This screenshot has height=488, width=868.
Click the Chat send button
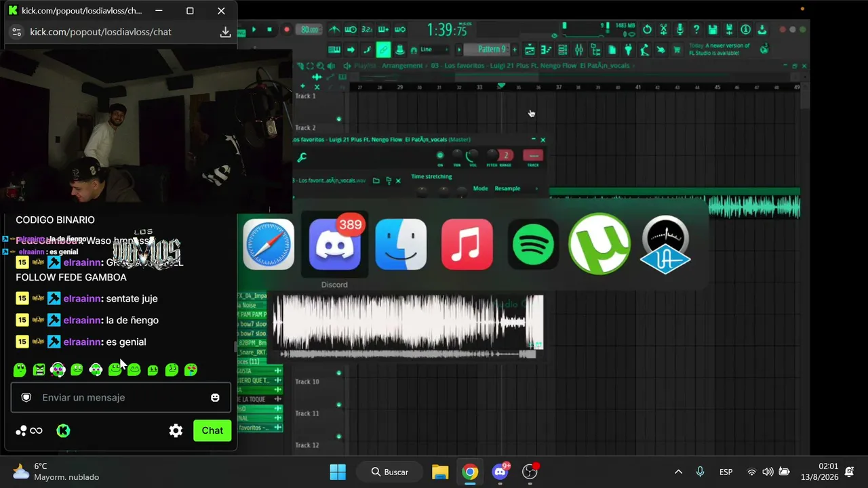[x=212, y=430]
